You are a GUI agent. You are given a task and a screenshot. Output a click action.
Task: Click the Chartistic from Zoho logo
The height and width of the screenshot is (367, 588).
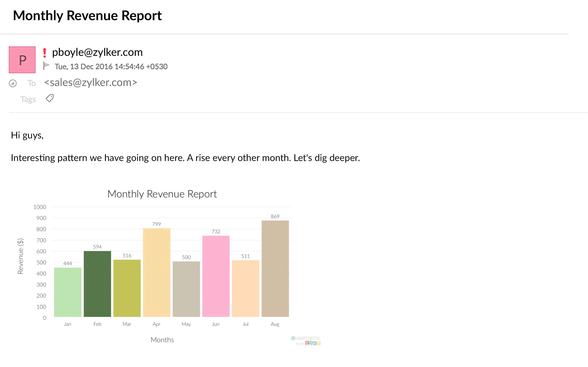306,341
